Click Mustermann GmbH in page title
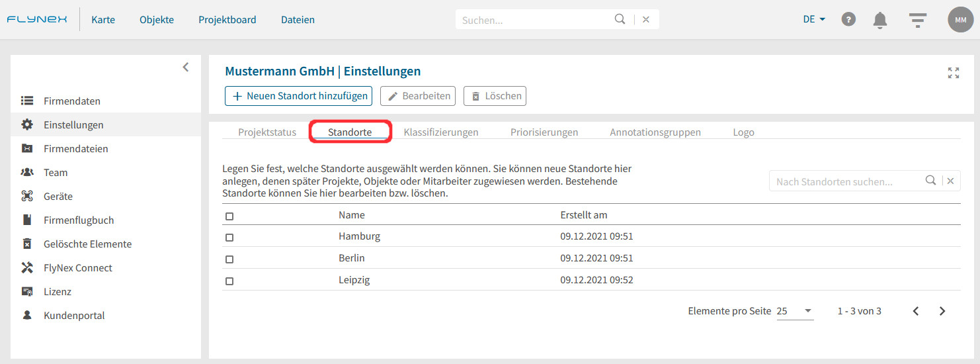Image resolution: width=980 pixels, height=364 pixels. [280, 71]
